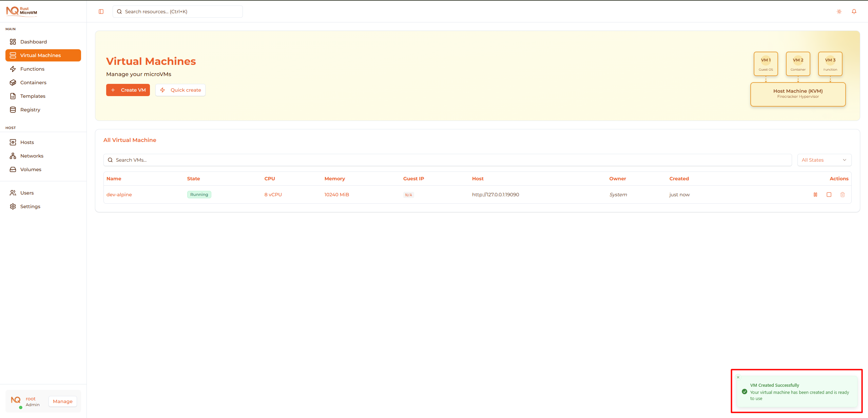The width and height of the screenshot is (868, 418).
Task: Open the Networks section
Action: 32,156
